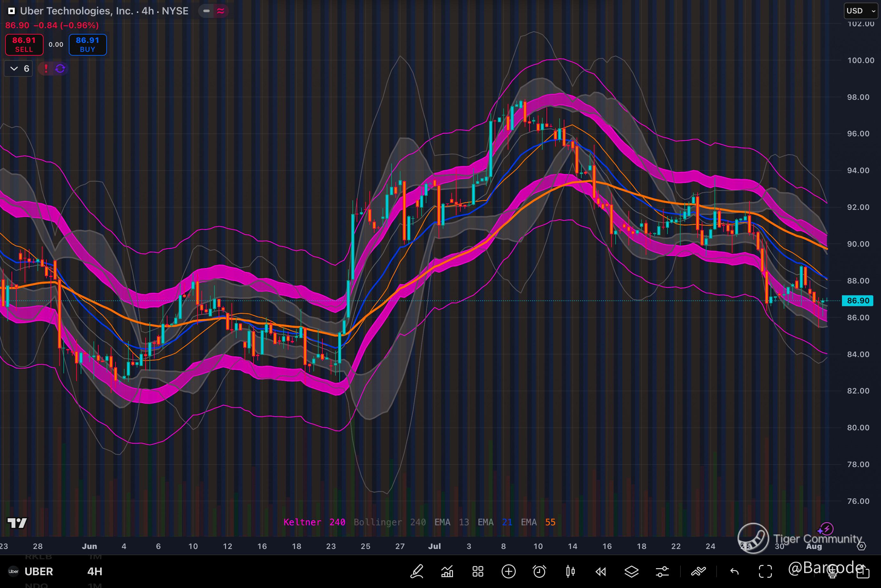This screenshot has width=881, height=588.
Task: Open the candlestick chart type icon
Action: [x=570, y=571]
